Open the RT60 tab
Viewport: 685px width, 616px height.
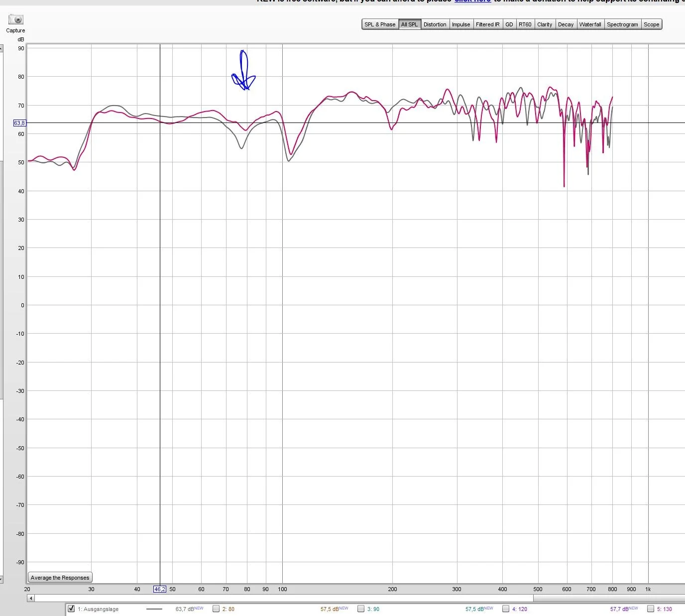click(525, 24)
